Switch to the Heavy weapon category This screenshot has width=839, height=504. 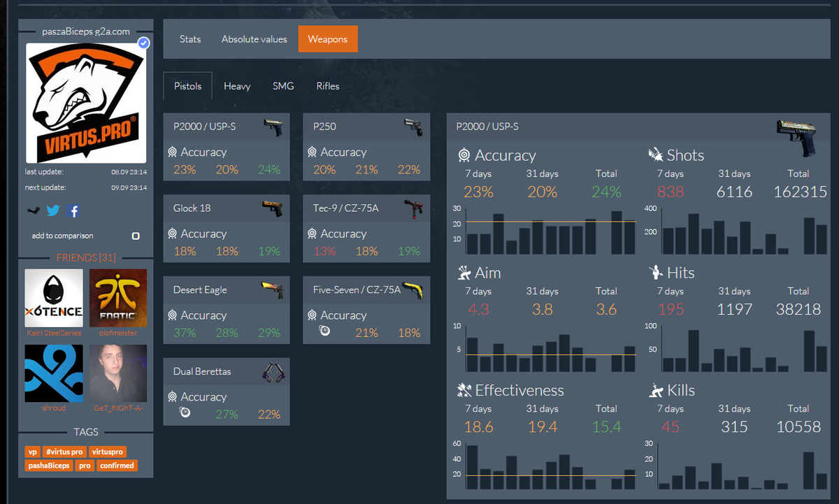point(237,86)
